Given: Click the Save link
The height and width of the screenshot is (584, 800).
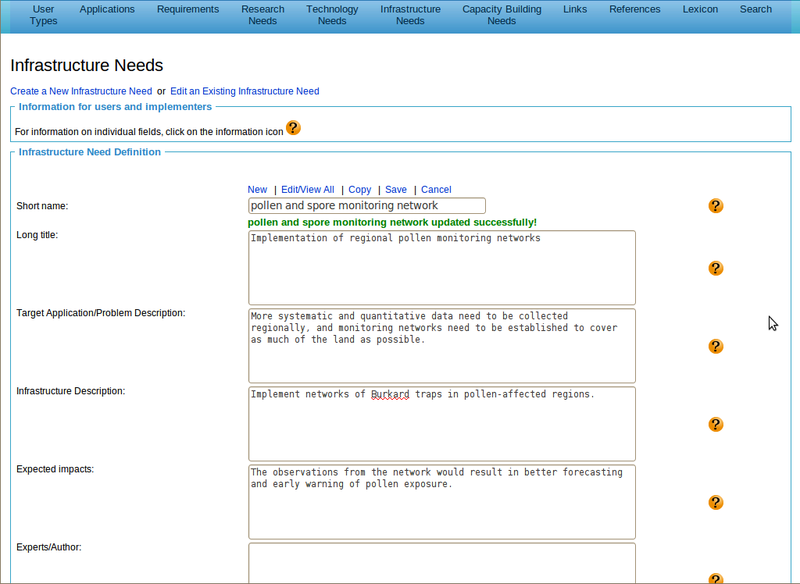Looking at the screenshot, I should pos(396,189).
